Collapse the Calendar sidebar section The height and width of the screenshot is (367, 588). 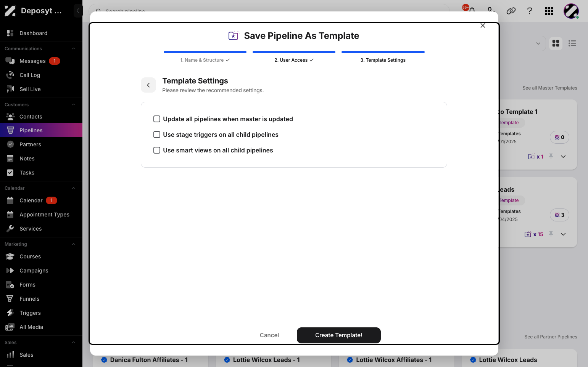(x=74, y=188)
